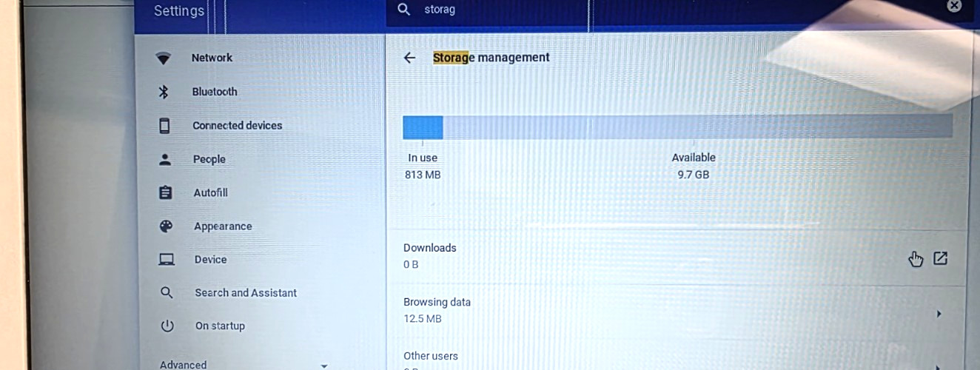
Task: Click the search magnifier icon in top bar
Action: click(403, 10)
